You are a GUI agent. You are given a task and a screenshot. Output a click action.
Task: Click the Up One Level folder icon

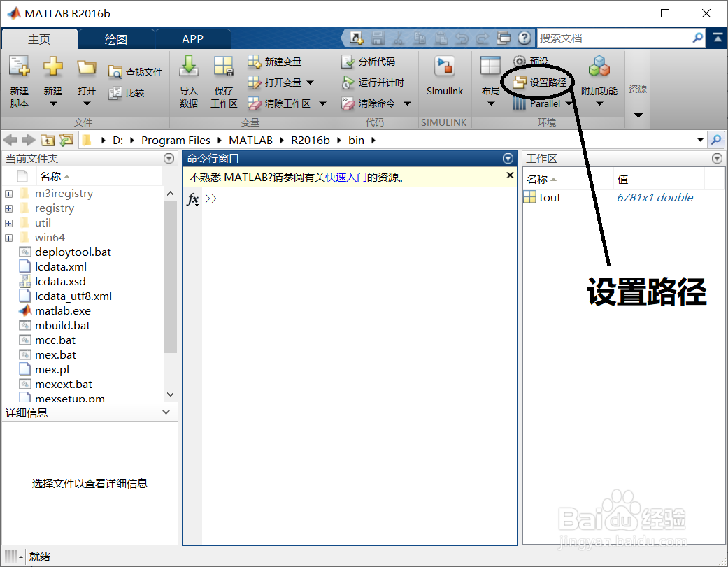point(48,140)
